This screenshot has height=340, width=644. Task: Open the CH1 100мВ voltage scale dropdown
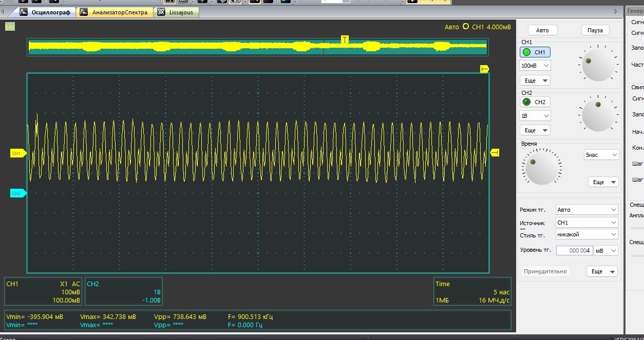535,66
